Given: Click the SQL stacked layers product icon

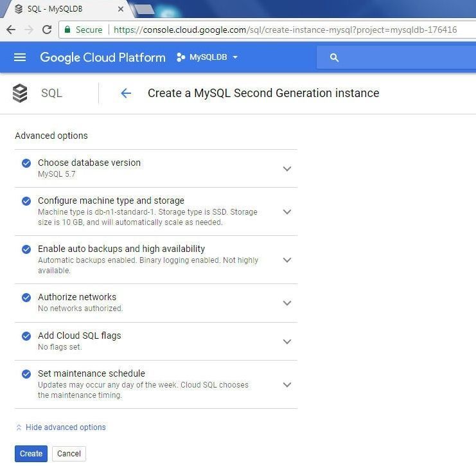Looking at the screenshot, I should [x=20, y=93].
